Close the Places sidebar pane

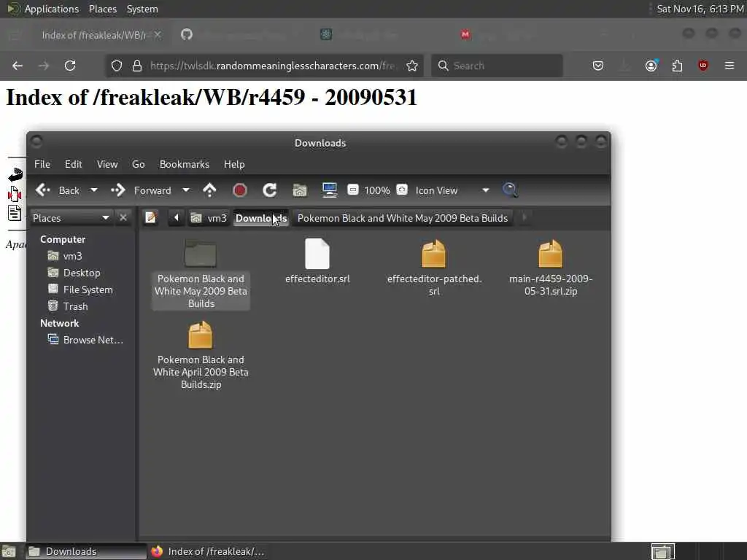point(123,217)
